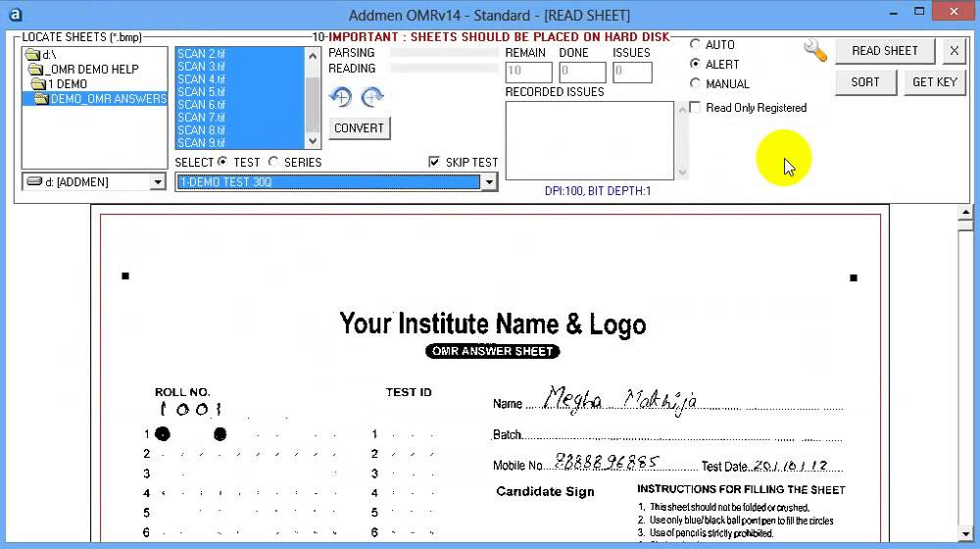
Task: Click the recorded issues scroll-down arrow
Action: (682, 172)
